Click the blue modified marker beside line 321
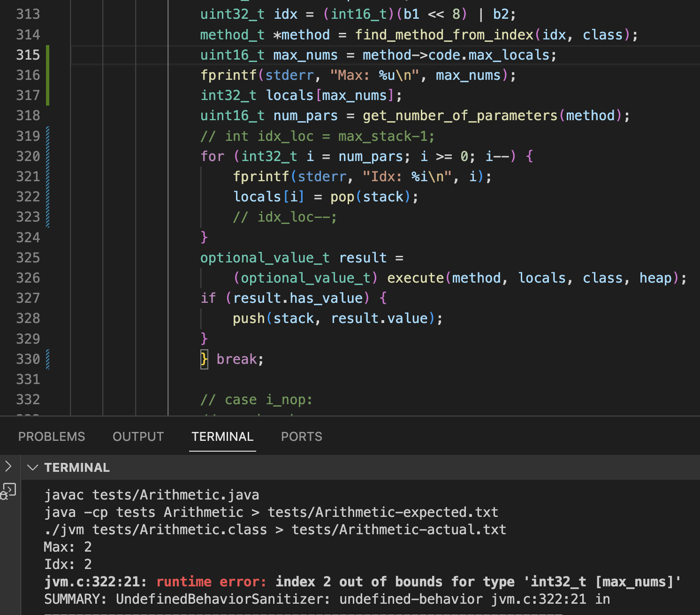700x615 pixels. (x=47, y=177)
